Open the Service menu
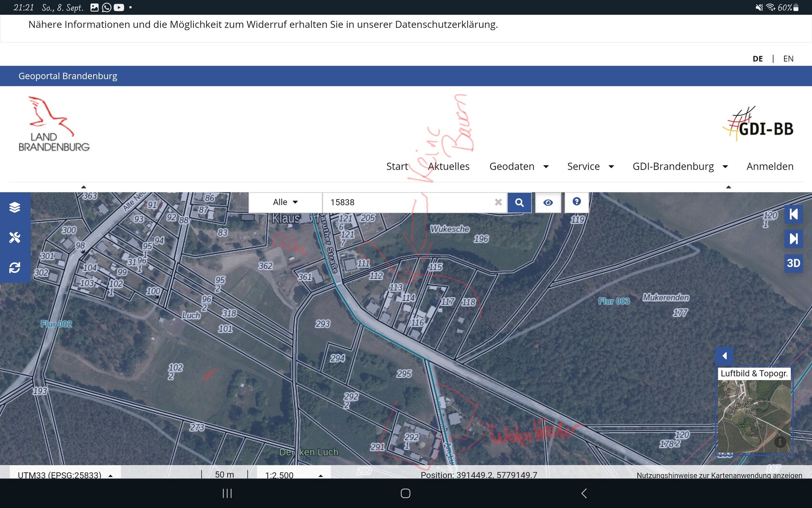The width and height of the screenshot is (812, 508). point(590,166)
